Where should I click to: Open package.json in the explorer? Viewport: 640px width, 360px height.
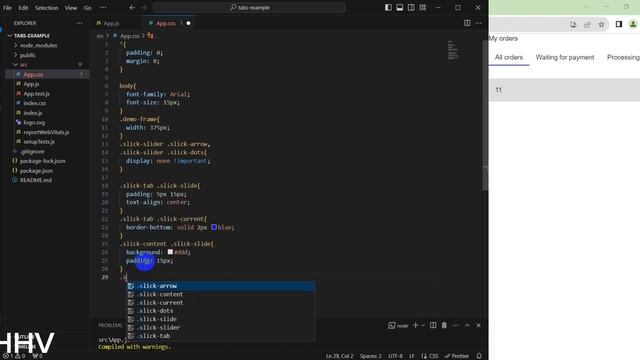[36, 171]
